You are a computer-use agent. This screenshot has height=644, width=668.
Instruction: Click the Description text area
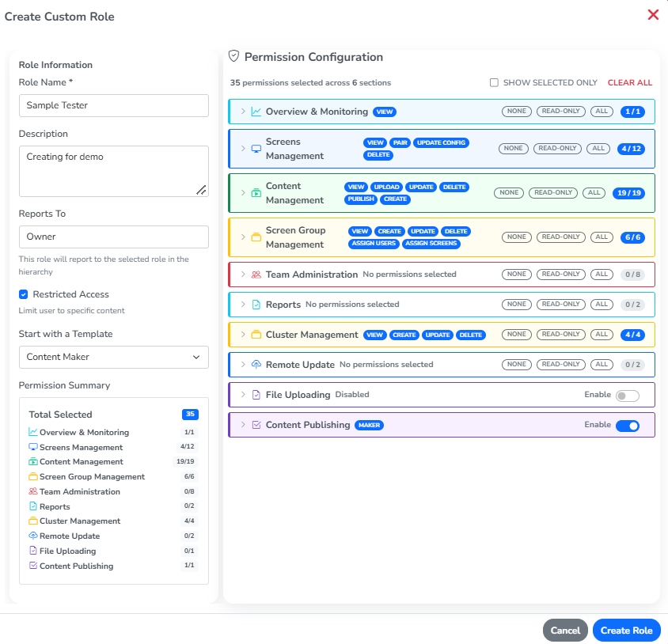point(114,171)
